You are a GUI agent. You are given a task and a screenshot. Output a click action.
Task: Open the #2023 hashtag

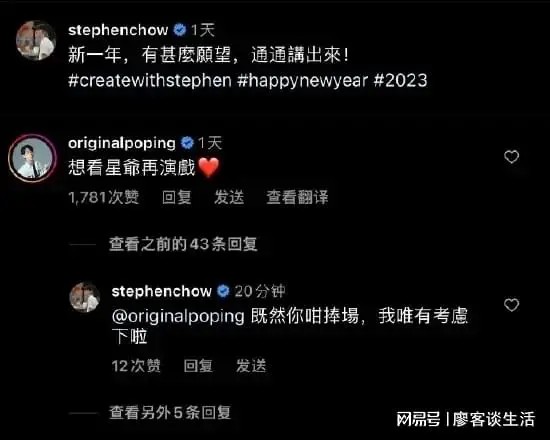coord(400,80)
